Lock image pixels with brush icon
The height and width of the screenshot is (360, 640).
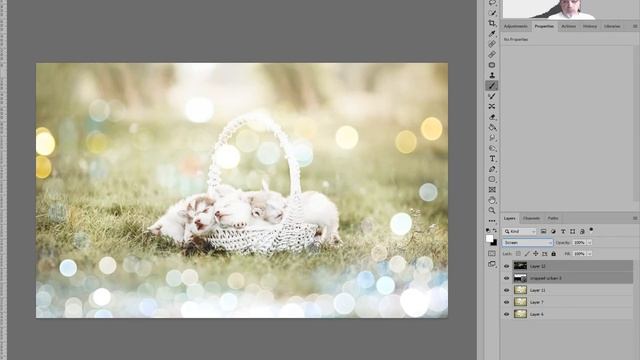pos(527,253)
